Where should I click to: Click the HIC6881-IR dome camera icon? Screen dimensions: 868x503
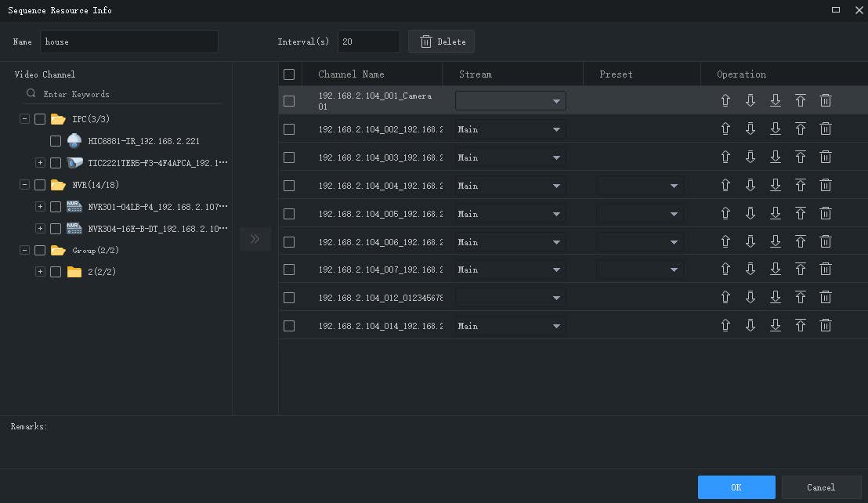tap(74, 140)
